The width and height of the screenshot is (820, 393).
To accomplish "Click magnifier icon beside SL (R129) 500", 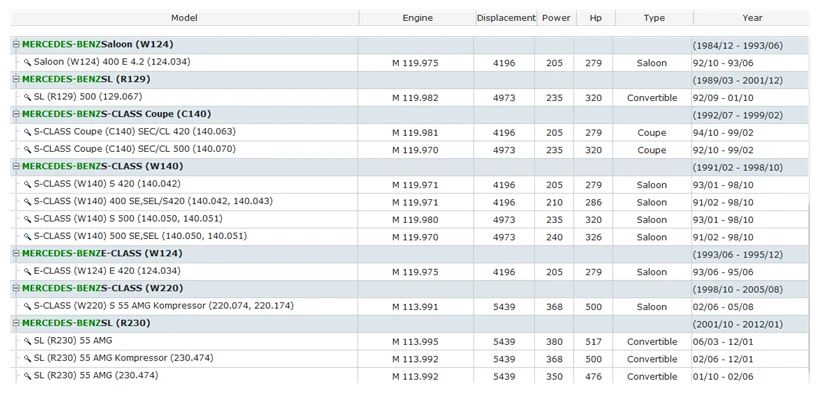I will tap(27, 97).
